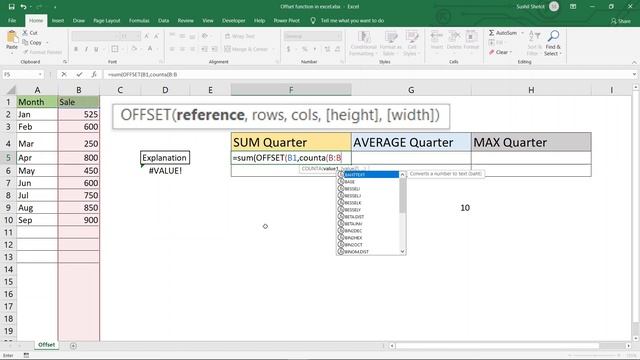Image resolution: width=640 pixels, height=360 pixels.
Task: Open the Paste dropdown arrow
Action: [12, 52]
